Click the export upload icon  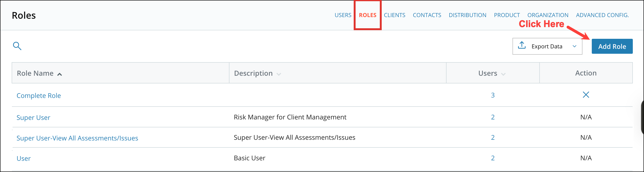coord(522,45)
